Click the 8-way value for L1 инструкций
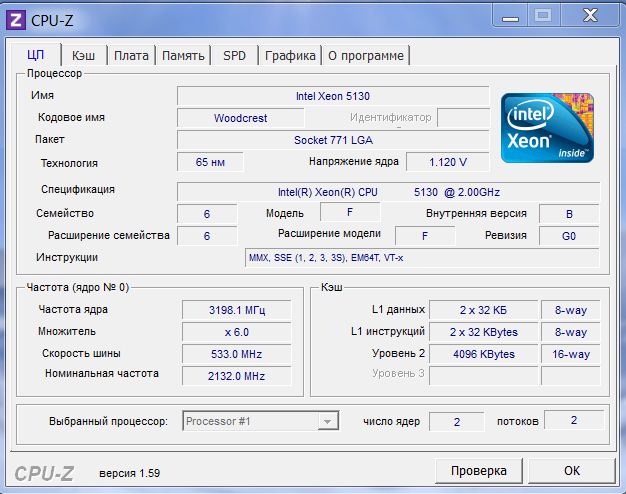626x494 pixels. coord(571,332)
